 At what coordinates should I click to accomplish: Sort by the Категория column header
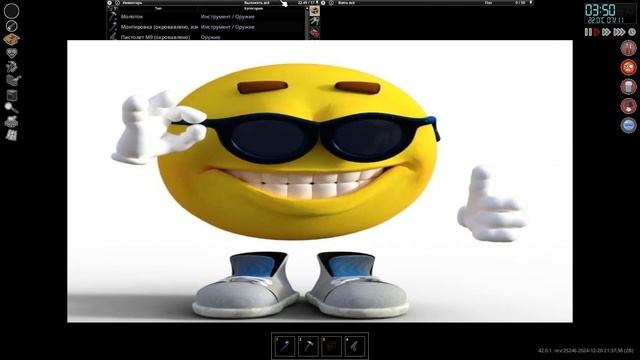[x=253, y=9]
